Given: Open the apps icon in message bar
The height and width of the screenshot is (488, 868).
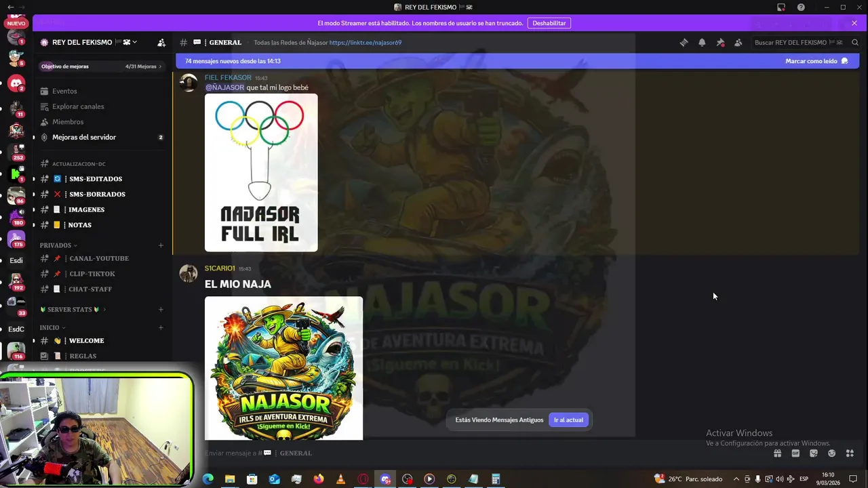Looking at the screenshot, I should [850, 453].
